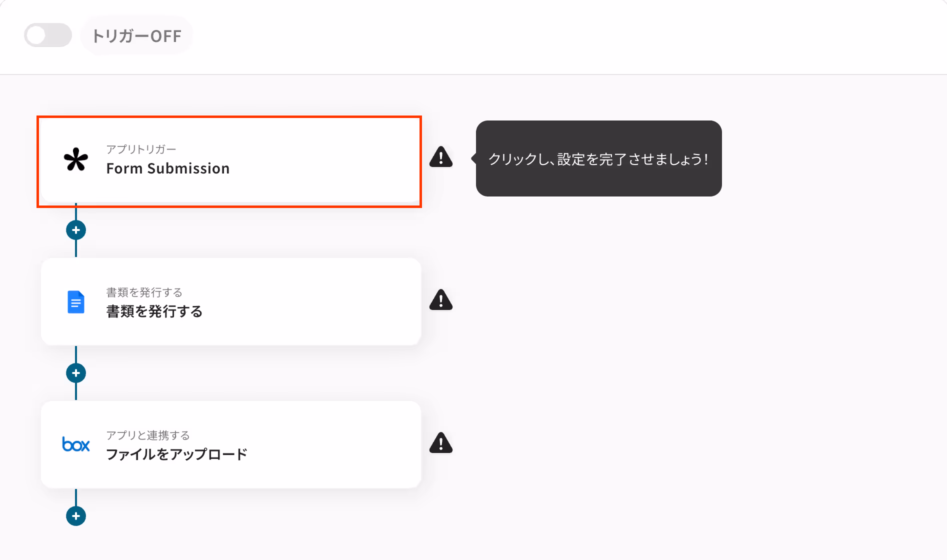The width and height of the screenshot is (947, 560).
Task: Add a step below Form Submission with the plus button
Action: [76, 230]
